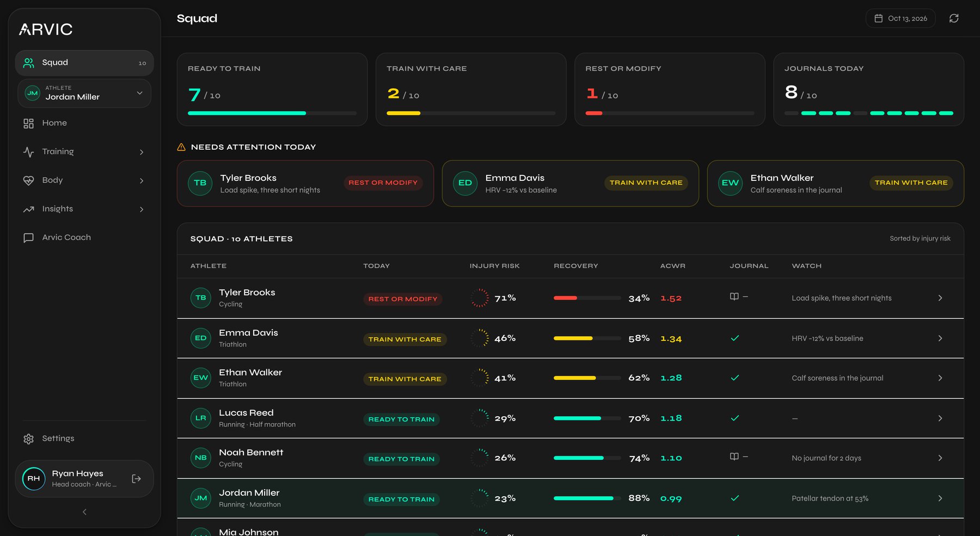
Task: Click the Arvic Coach chat bubble icon
Action: tap(29, 238)
